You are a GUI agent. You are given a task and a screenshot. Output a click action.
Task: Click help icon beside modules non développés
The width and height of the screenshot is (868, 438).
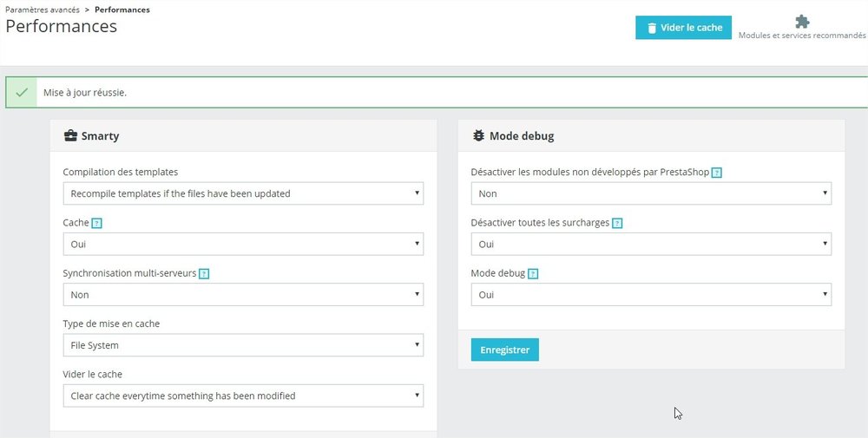tap(717, 173)
